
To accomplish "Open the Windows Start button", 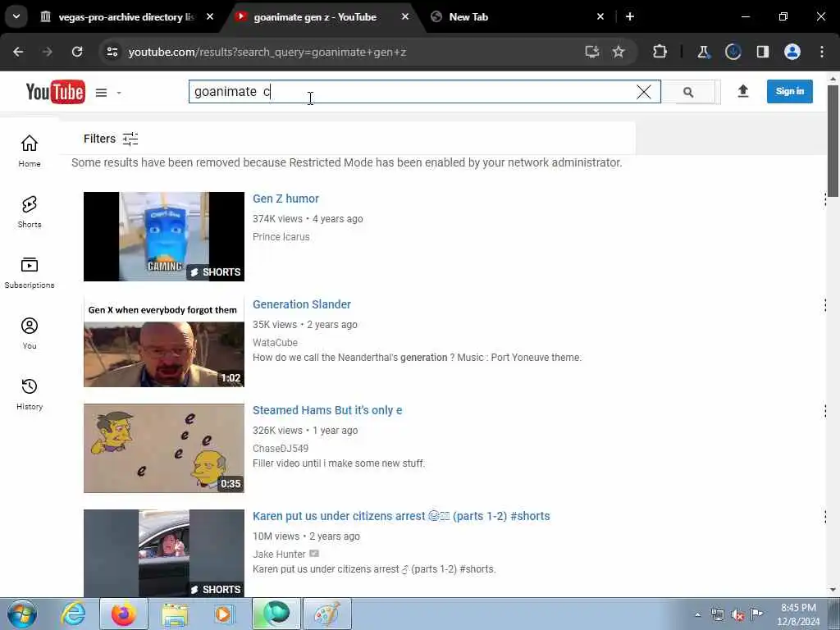I will click(x=22, y=614).
